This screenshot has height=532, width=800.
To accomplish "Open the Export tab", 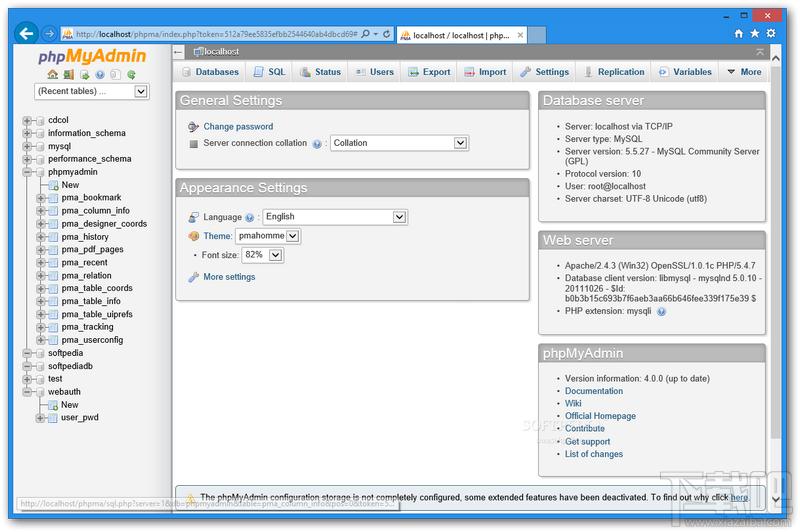I will point(429,72).
